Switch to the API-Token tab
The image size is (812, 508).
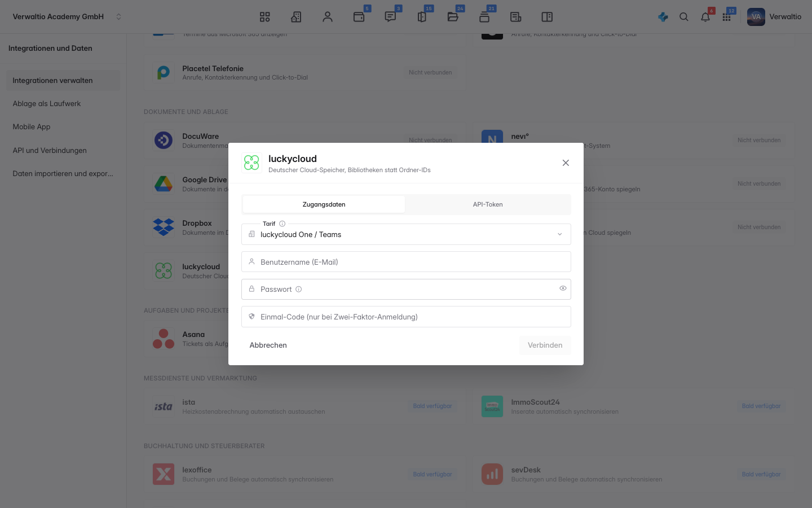point(488,204)
